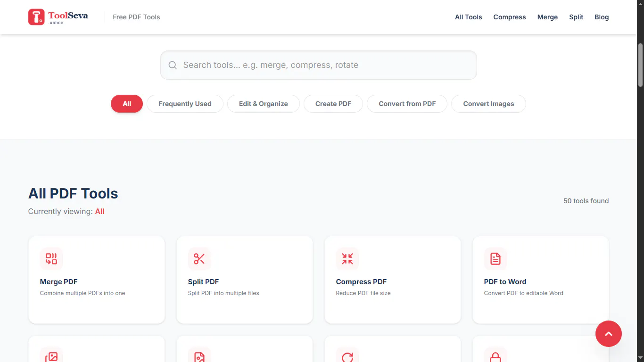Click the ToolSeva logo icon
644x362 pixels.
coord(36,17)
